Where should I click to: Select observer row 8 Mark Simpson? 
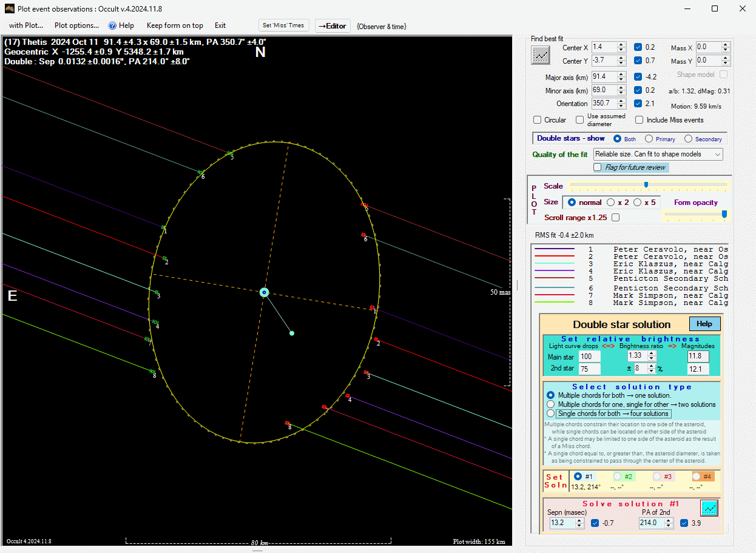[630, 303]
